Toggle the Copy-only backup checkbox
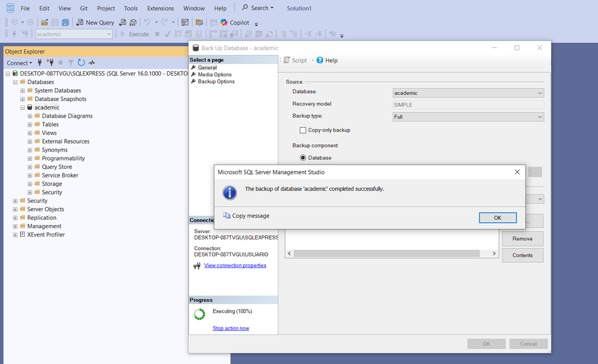Image resolution: width=598 pixels, height=364 pixels. point(303,130)
